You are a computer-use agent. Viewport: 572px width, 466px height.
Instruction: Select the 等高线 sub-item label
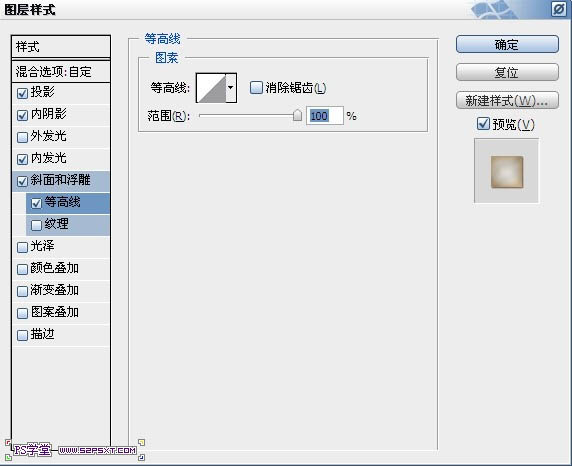pos(62,202)
